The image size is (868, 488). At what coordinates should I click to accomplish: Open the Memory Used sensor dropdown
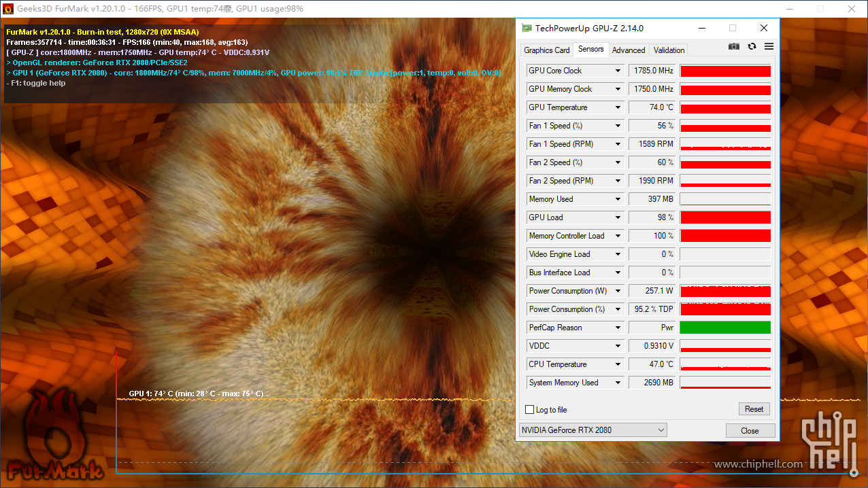(618, 199)
